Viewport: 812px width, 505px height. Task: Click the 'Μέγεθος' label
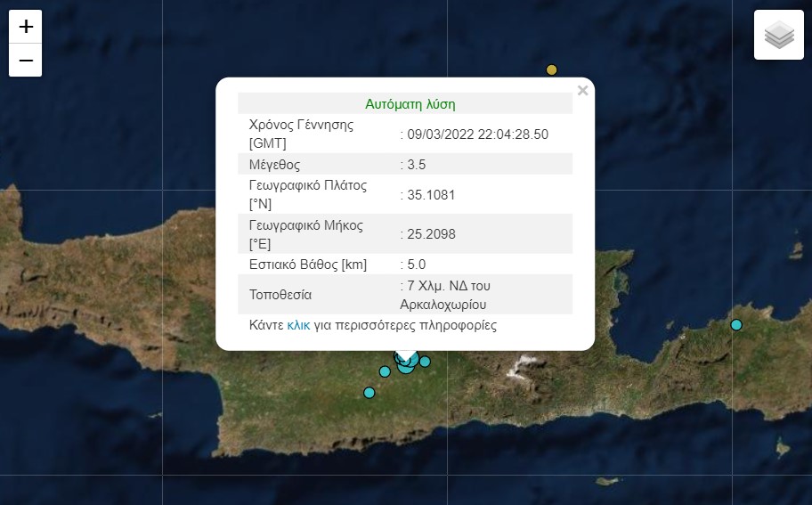point(274,165)
